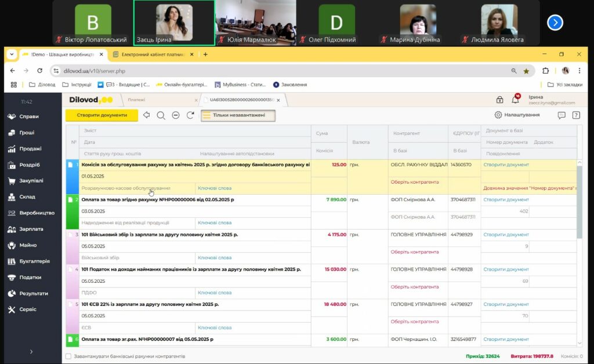Image resolution: width=594 pixels, height=364 pixels.
Task: Open the browser extensions puzzle icon
Action: click(x=545, y=71)
